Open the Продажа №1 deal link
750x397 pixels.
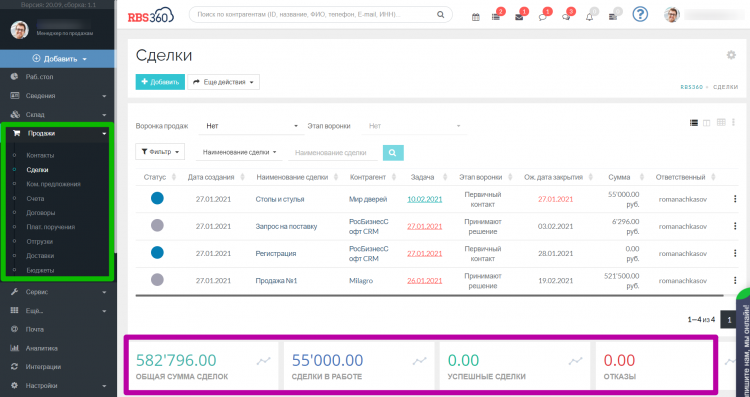coord(276,281)
